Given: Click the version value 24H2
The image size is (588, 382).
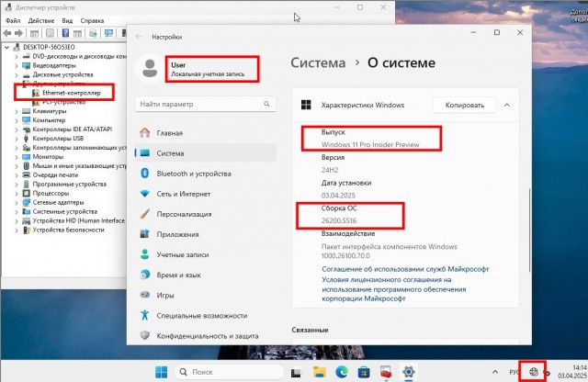Looking at the screenshot, I should tap(330, 170).
